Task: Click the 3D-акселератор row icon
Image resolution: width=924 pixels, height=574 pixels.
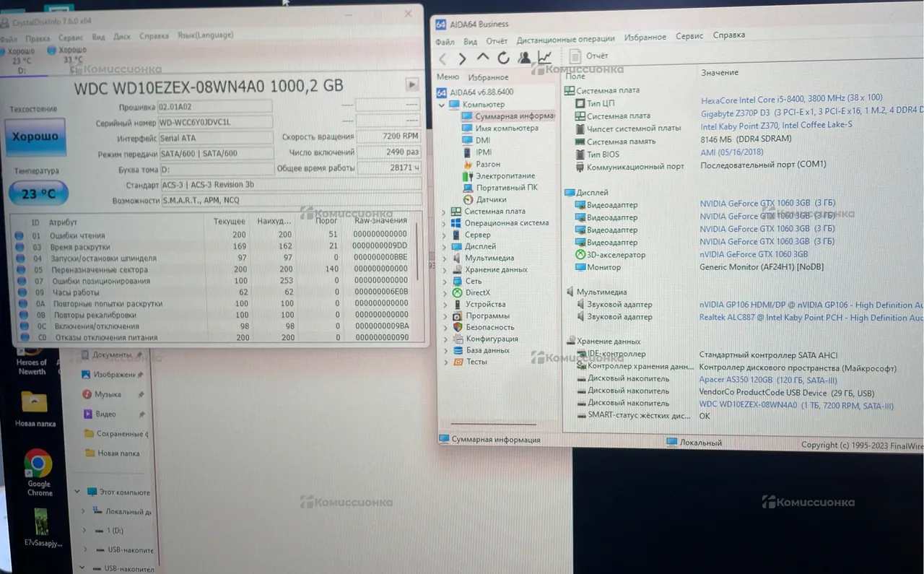Action: [x=580, y=255]
